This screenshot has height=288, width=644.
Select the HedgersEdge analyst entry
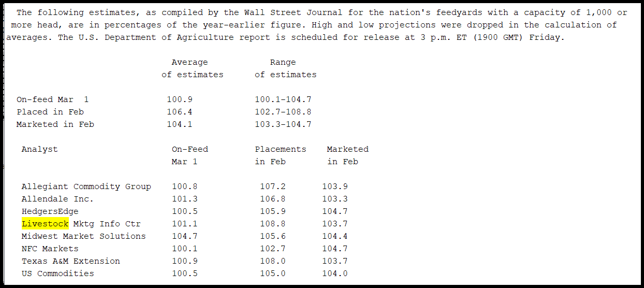(50, 211)
